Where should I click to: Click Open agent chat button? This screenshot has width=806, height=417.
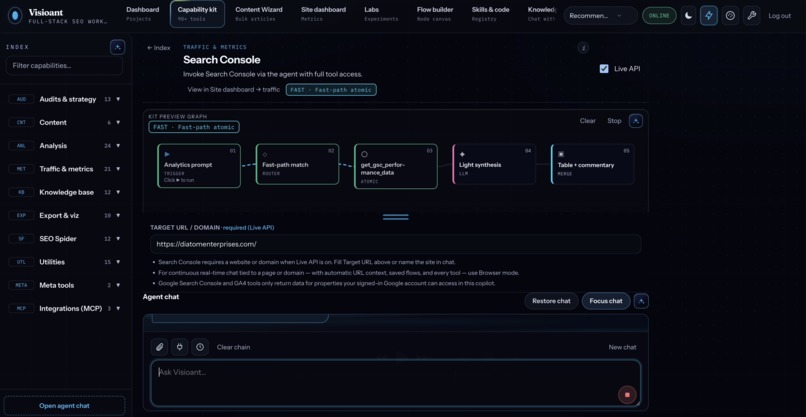pyautogui.click(x=64, y=406)
